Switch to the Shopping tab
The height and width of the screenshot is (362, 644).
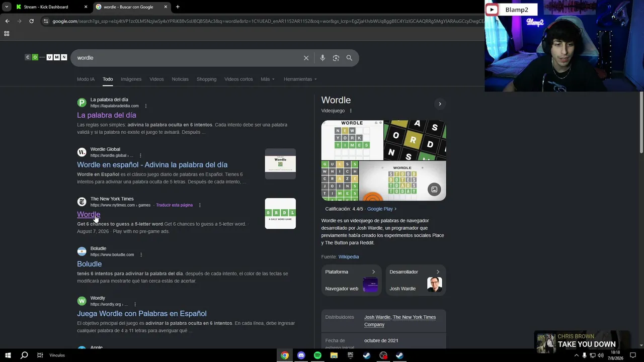pyautogui.click(x=206, y=79)
